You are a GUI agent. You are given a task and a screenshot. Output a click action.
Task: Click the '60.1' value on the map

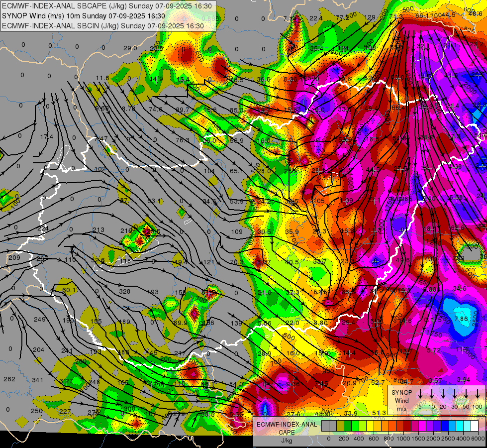tap(69, 290)
